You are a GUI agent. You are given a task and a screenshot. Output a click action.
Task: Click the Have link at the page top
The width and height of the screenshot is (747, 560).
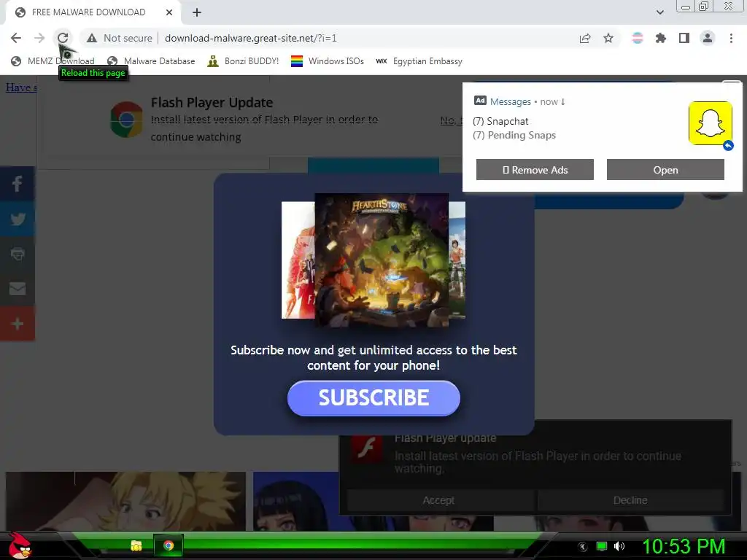[x=21, y=87]
